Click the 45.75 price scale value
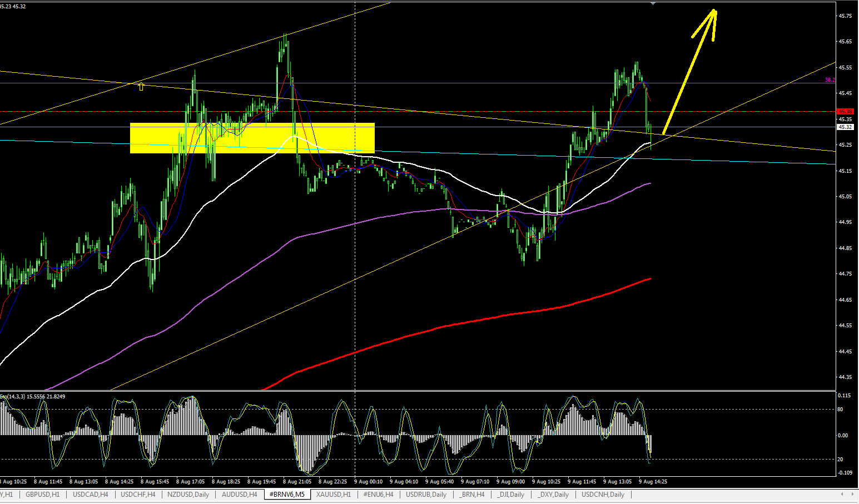This screenshot has width=859, height=504. point(845,16)
